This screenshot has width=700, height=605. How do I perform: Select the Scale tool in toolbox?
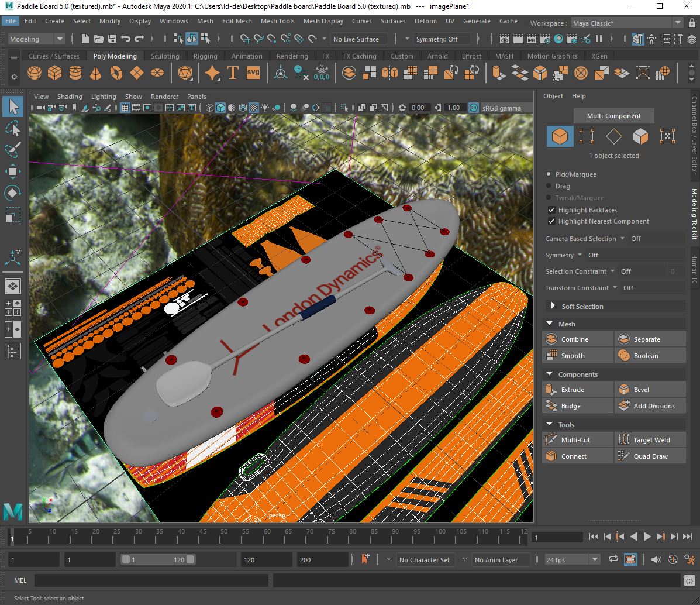click(13, 215)
